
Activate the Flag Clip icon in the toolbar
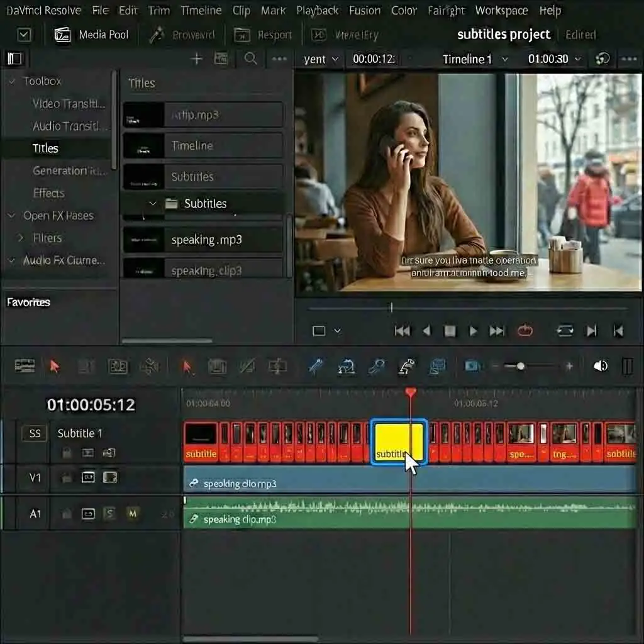pyautogui.click(x=408, y=367)
